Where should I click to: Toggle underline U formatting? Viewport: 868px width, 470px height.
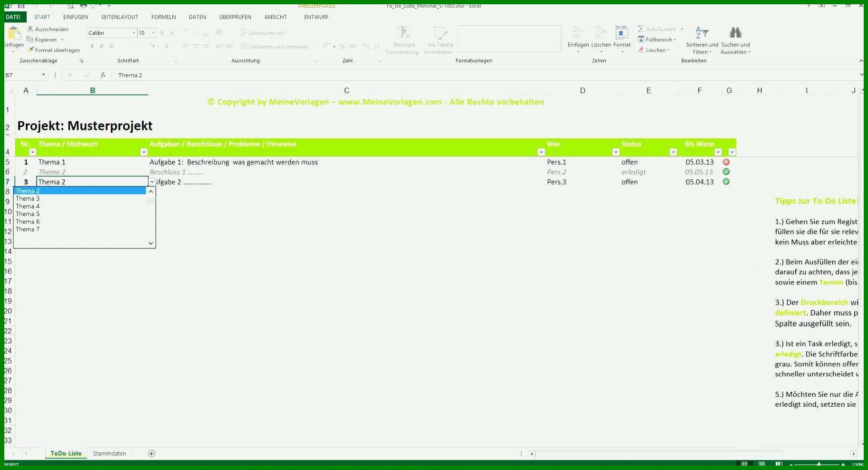pos(112,47)
